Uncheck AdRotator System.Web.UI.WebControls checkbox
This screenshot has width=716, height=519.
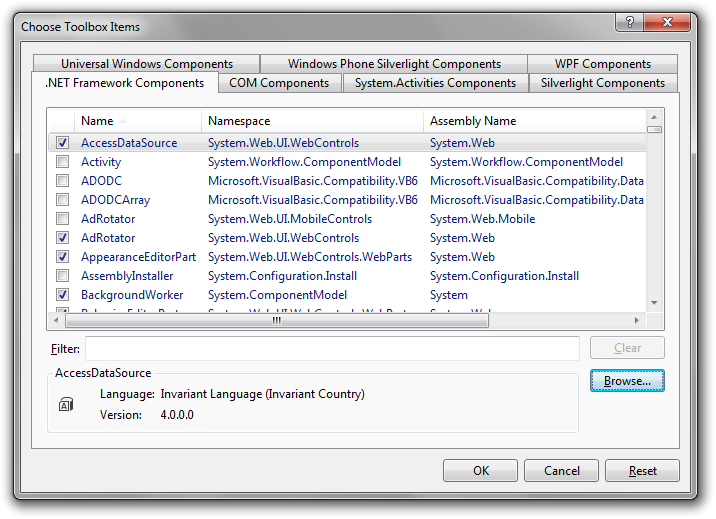[63, 238]
